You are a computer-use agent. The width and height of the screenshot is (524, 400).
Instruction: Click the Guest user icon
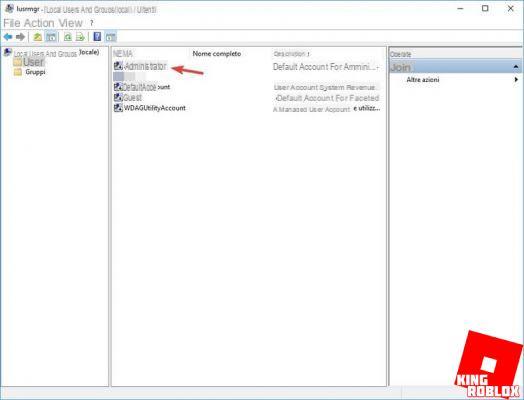point(118,97)
